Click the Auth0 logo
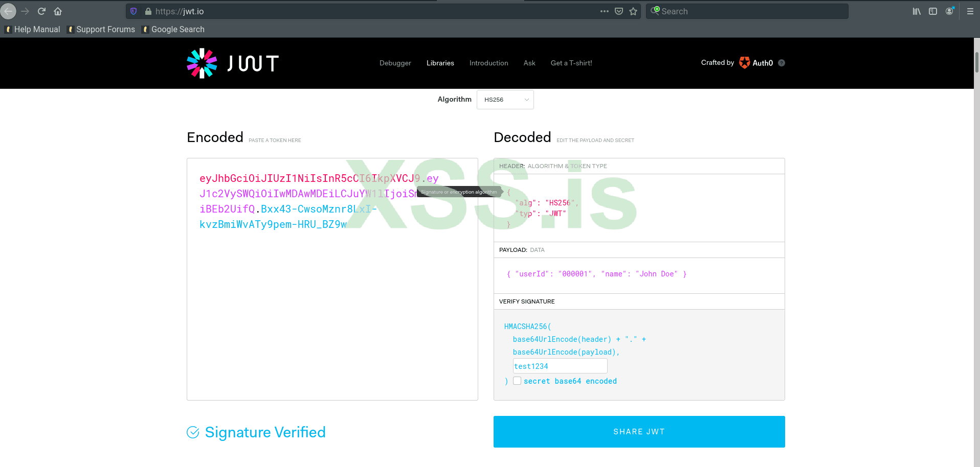Viewport: 980px width, 467px height. [756, 63]
